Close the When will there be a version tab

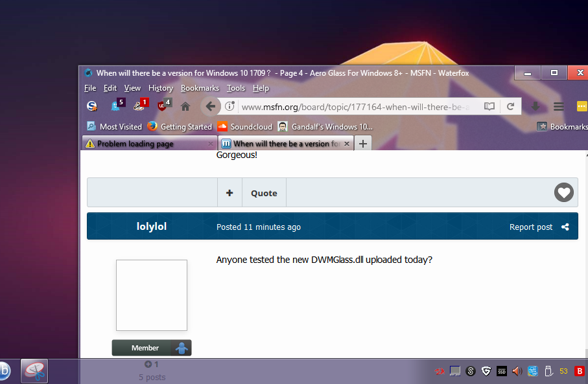(x=347, y=144)
